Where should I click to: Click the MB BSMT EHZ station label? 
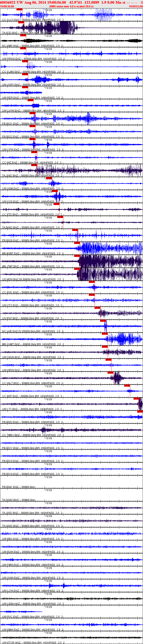point(33,253)
